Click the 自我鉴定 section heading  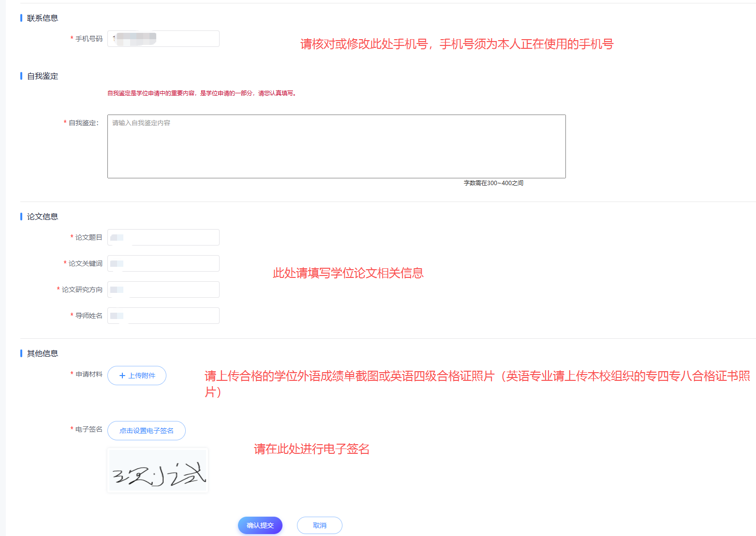(x=43, y=76)
